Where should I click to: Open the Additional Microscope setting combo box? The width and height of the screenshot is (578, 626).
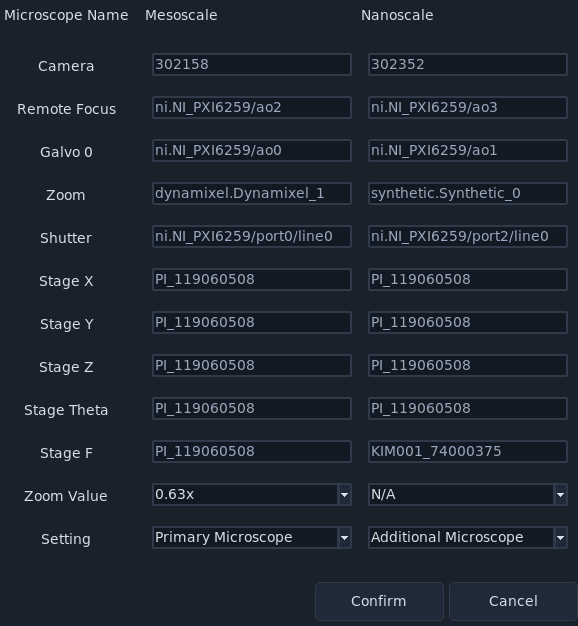coord(468,538)
